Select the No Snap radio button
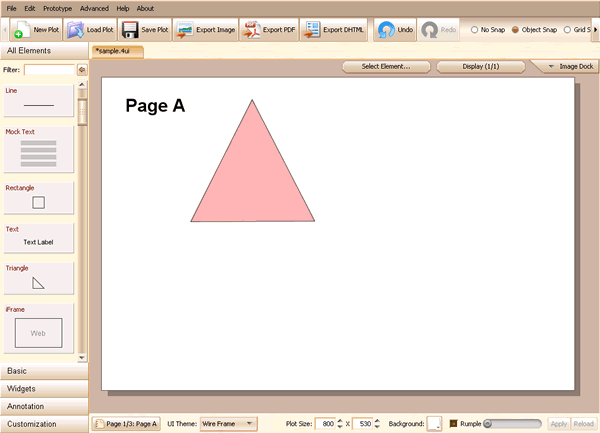600x433 pixels. [x=474, y=30]
